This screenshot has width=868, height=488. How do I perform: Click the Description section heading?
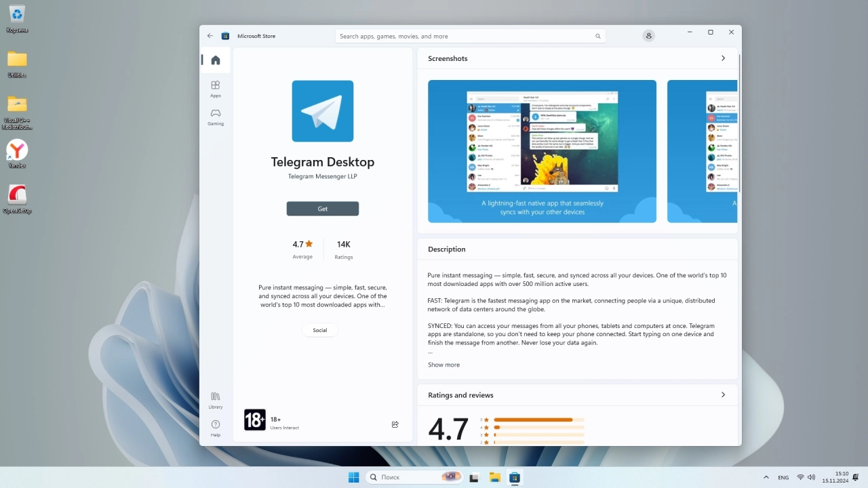[447, 249]
